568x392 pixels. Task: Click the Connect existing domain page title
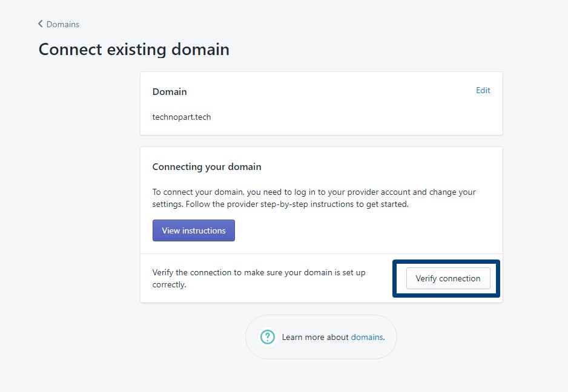click(134, 49)
